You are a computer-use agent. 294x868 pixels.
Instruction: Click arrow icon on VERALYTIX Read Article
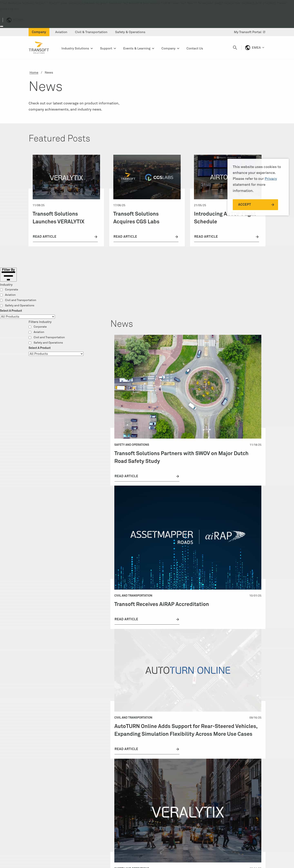96,237
